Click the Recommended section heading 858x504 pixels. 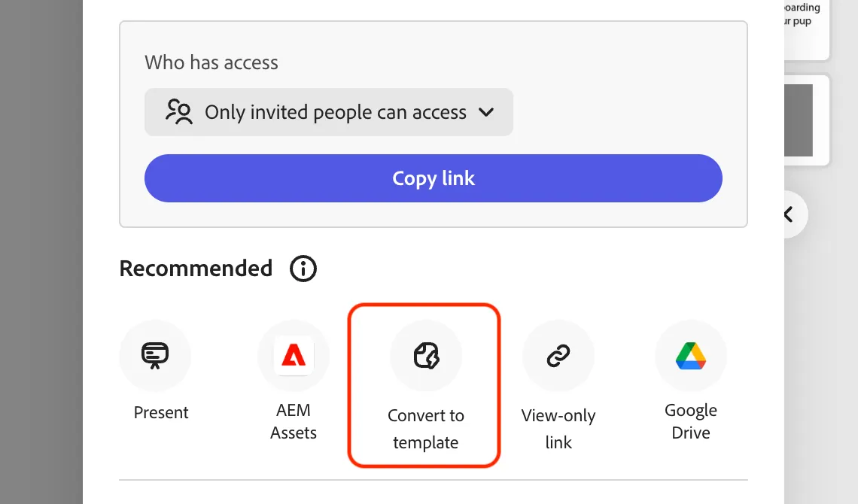(x=196, y=269)
